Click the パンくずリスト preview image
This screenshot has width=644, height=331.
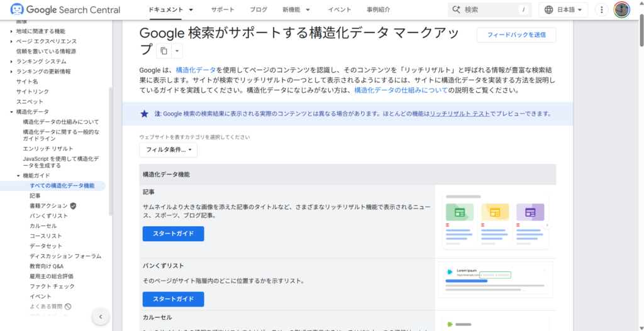(496, 279)
